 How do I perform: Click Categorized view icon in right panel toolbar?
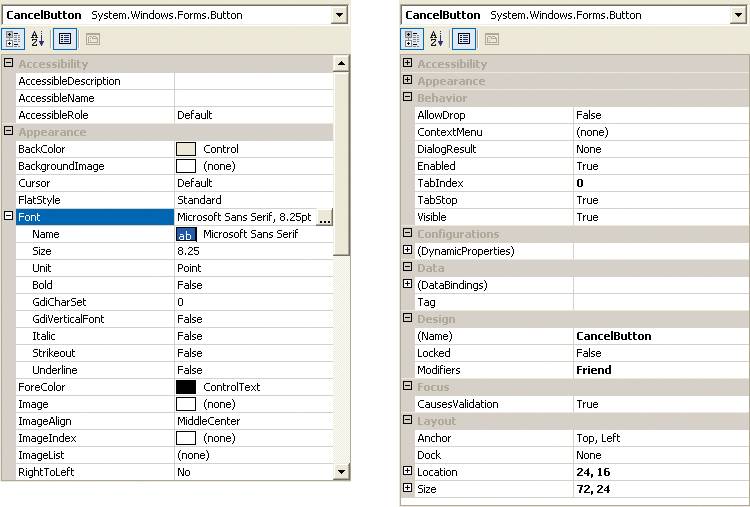pyautogui.click(x=412, y=39)
